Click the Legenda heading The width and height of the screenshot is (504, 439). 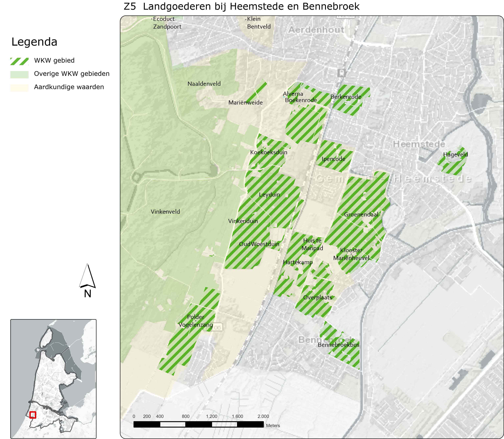(34, 42)
